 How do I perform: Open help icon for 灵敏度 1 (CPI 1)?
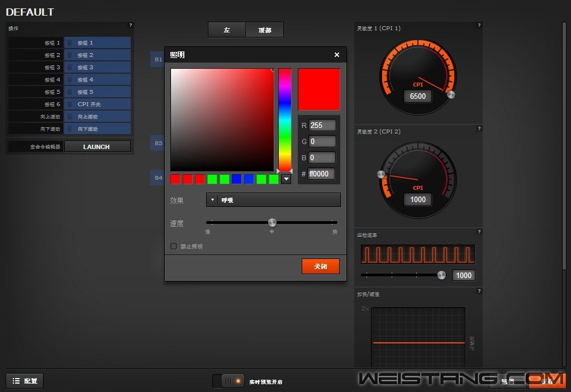point(479,25)
